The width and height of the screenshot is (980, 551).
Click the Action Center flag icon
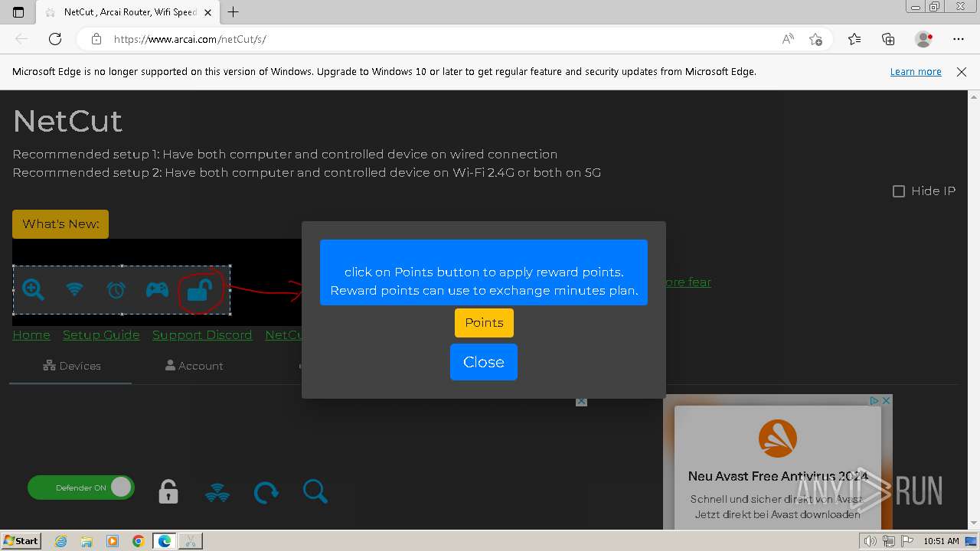click(906, 541)
